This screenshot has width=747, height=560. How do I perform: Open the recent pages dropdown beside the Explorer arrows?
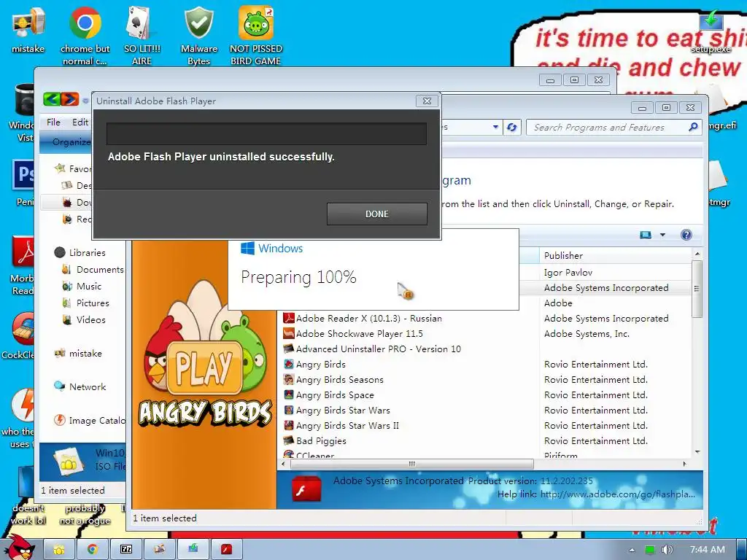(x=86, y=101)
